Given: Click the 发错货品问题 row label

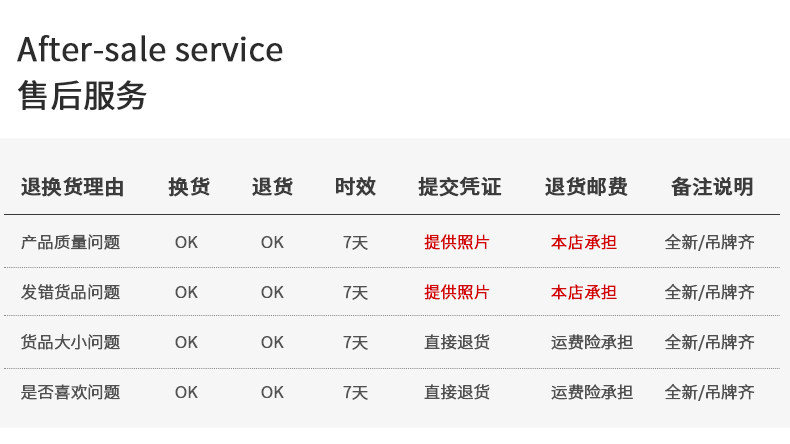Looking at the screenshot, I should pos(70,292).
